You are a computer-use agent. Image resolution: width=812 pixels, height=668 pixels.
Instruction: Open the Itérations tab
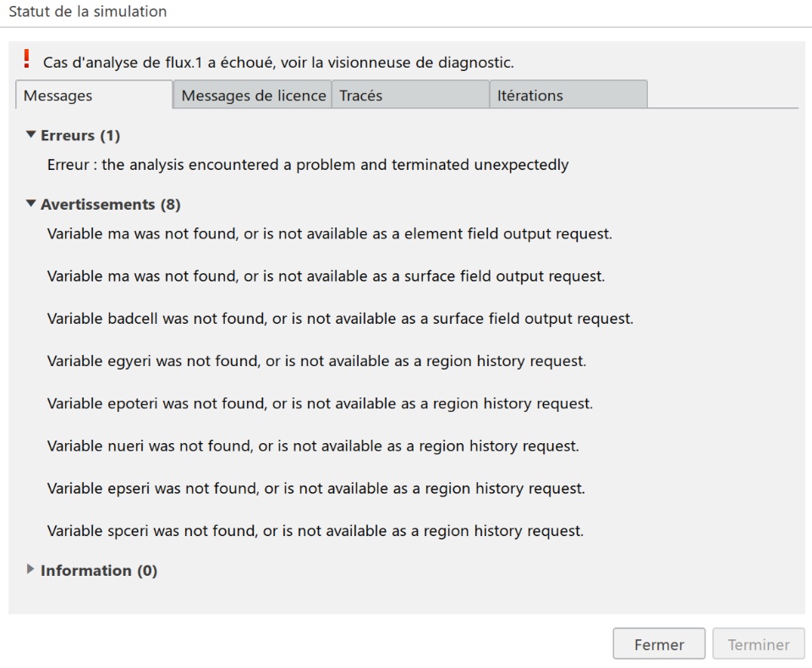pyautogui.click(x=568, y=96)
